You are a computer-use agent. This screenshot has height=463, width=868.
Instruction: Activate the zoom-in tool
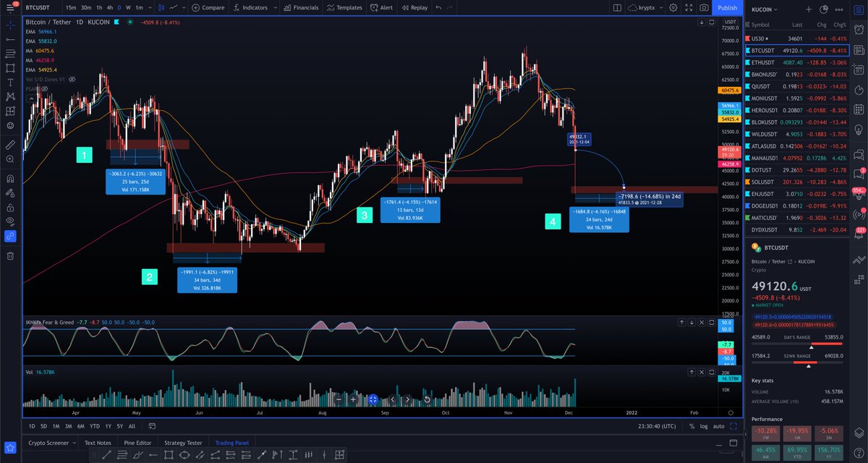pyautogui.click(x=10, y=158)
